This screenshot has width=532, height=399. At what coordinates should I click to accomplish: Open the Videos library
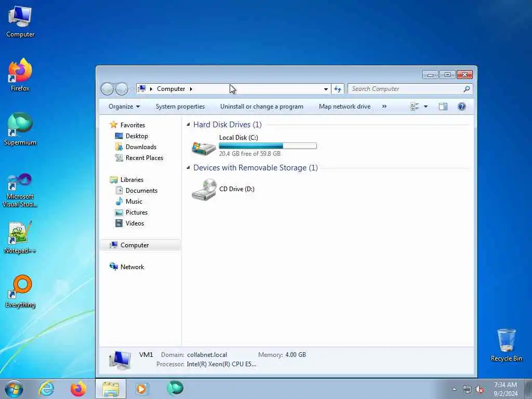click(135, 223)
